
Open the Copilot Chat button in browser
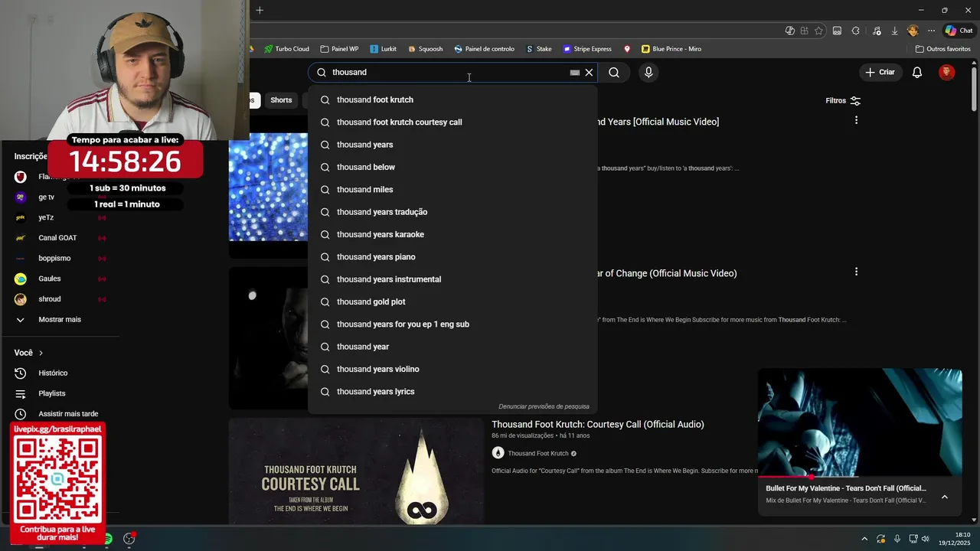[959, 31]
